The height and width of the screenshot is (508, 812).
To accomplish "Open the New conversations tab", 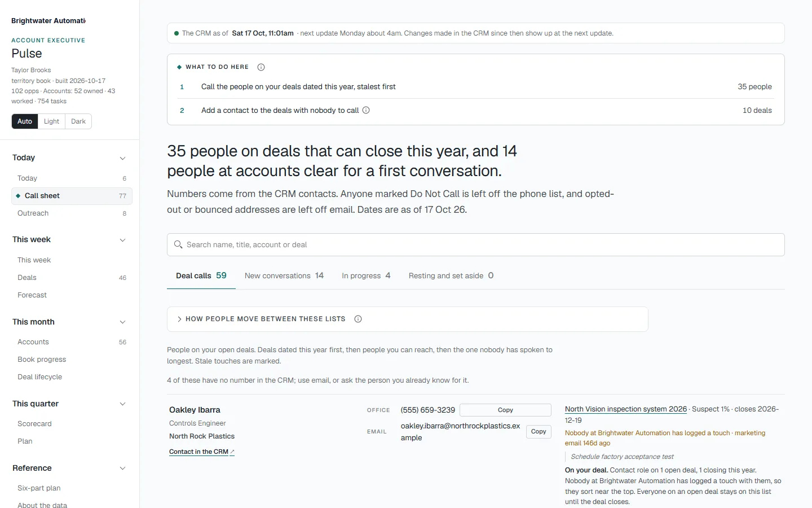I will pyautogui.click(x=284, y=275).
